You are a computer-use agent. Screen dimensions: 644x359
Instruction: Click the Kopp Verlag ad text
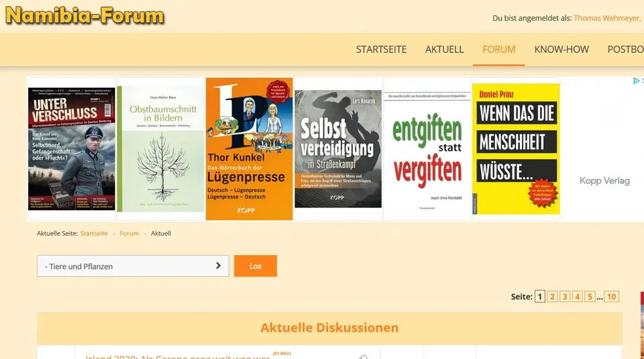coord(604,181)
